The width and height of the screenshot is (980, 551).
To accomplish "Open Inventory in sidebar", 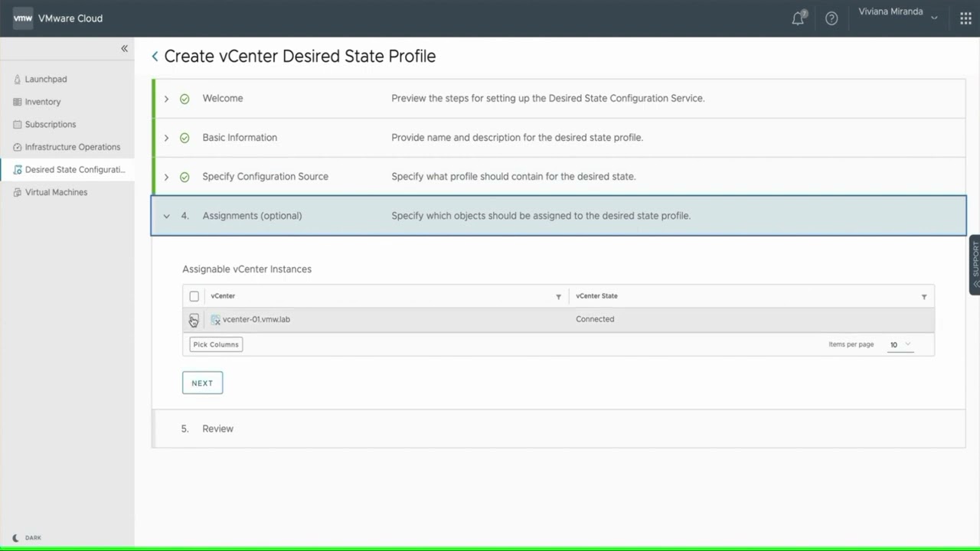I will click(43, 102).
